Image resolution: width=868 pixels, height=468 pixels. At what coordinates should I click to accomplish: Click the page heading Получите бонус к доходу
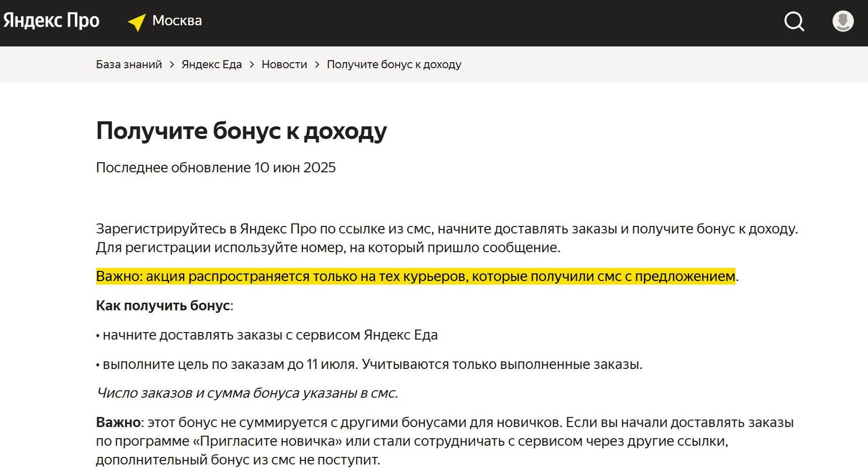241,131
